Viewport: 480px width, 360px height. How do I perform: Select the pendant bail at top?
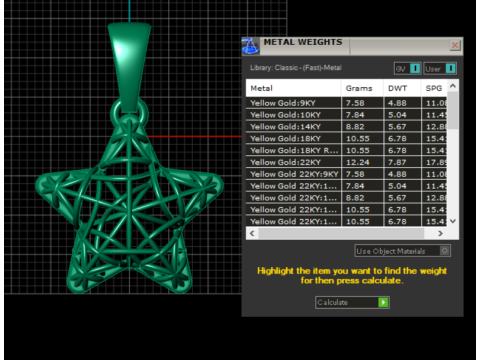point(129,67)
